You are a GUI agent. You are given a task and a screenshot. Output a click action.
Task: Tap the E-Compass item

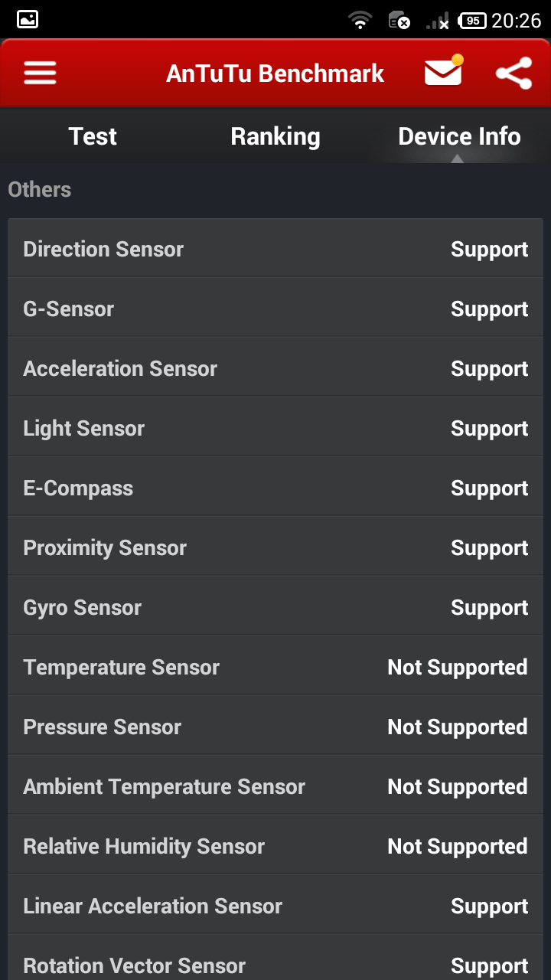tap(275, 488)
